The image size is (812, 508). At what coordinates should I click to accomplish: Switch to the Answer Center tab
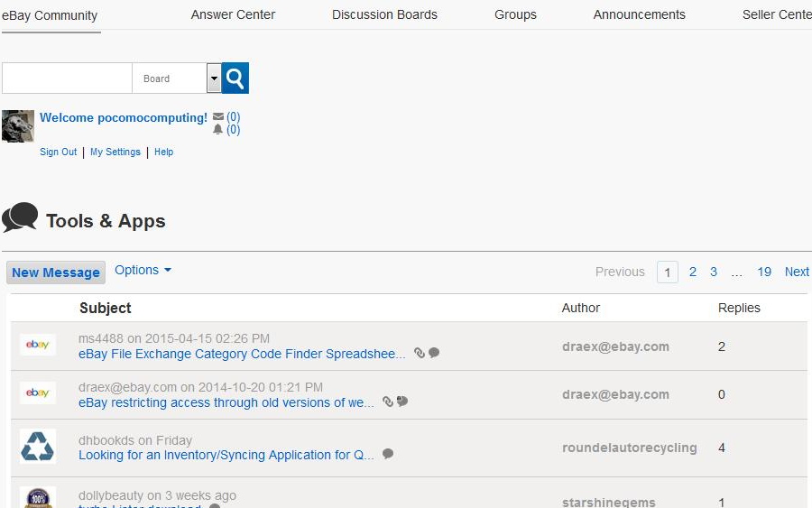coord(233,14)
